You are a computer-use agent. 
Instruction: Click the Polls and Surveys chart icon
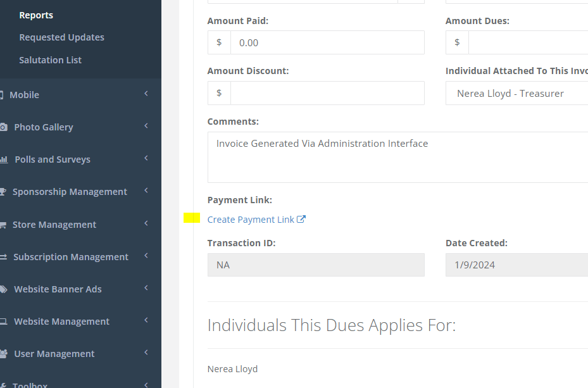(3, 160)
